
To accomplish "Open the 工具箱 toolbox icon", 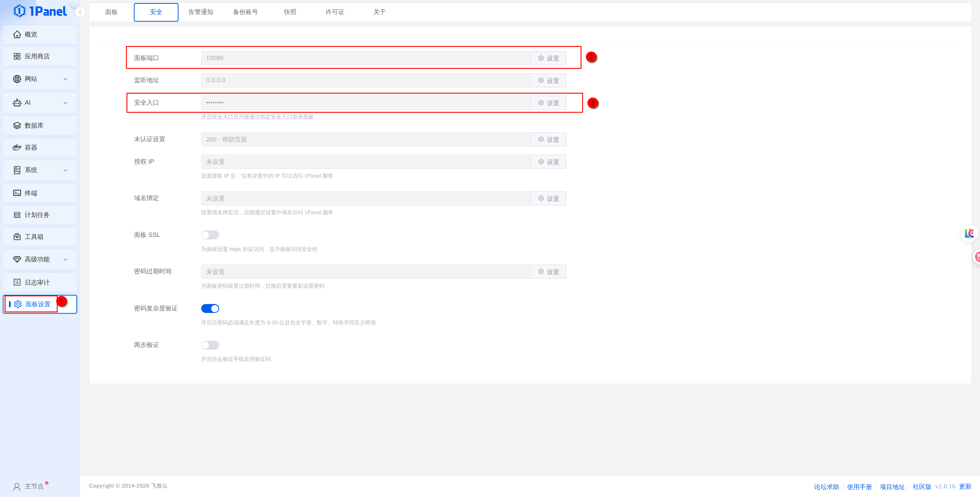I will click(x=17, y=237).
